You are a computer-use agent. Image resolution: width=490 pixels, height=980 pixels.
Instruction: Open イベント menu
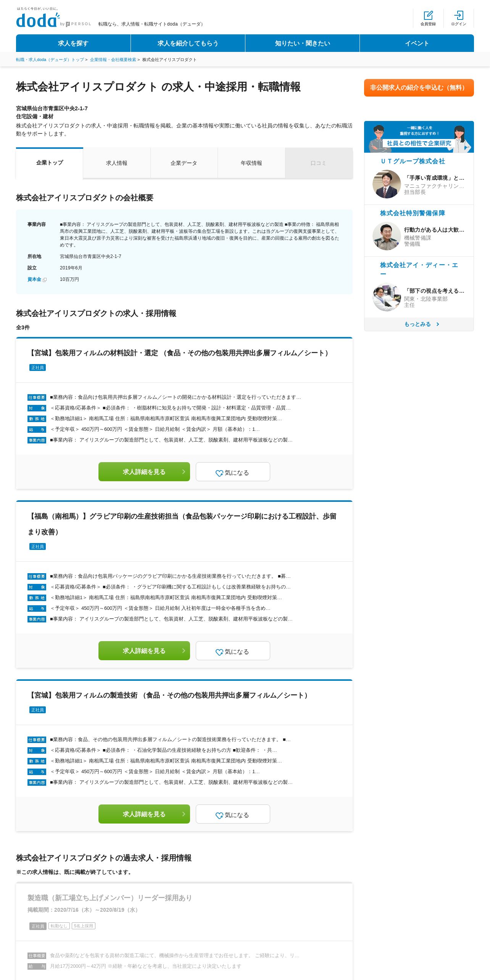417,43
